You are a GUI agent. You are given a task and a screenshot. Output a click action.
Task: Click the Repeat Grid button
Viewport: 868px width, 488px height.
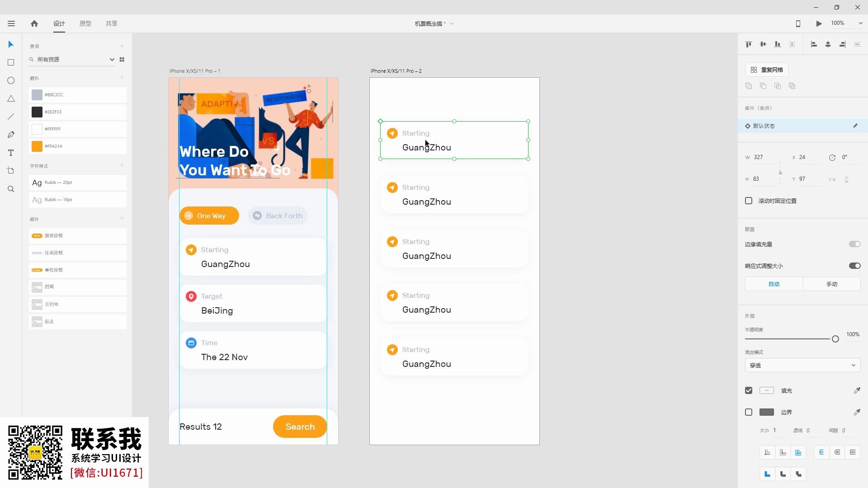(767, 70)
